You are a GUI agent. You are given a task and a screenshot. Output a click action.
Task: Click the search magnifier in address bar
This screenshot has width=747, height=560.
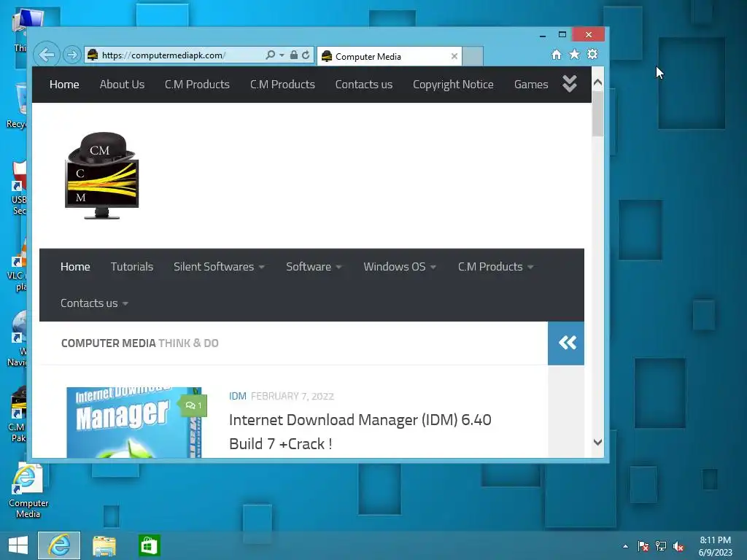[270, 55]
